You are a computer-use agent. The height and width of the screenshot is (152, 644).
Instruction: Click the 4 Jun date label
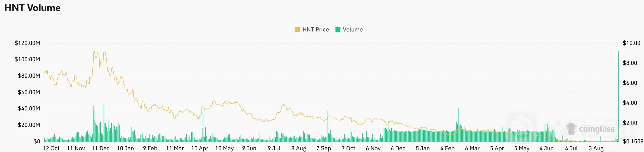tap(547, 149)
